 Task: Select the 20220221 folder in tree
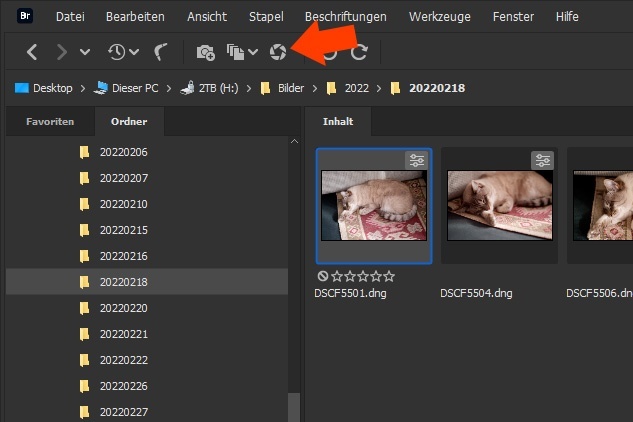point(123,334)
